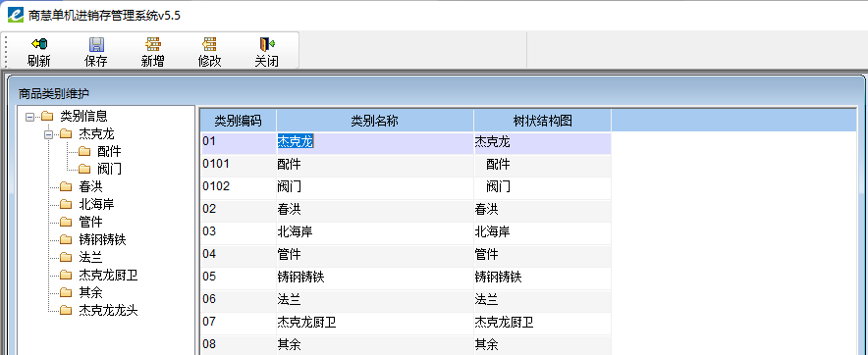Click code cell 06 in table
This screenshot has width=868, height=355.
(238, 302)
